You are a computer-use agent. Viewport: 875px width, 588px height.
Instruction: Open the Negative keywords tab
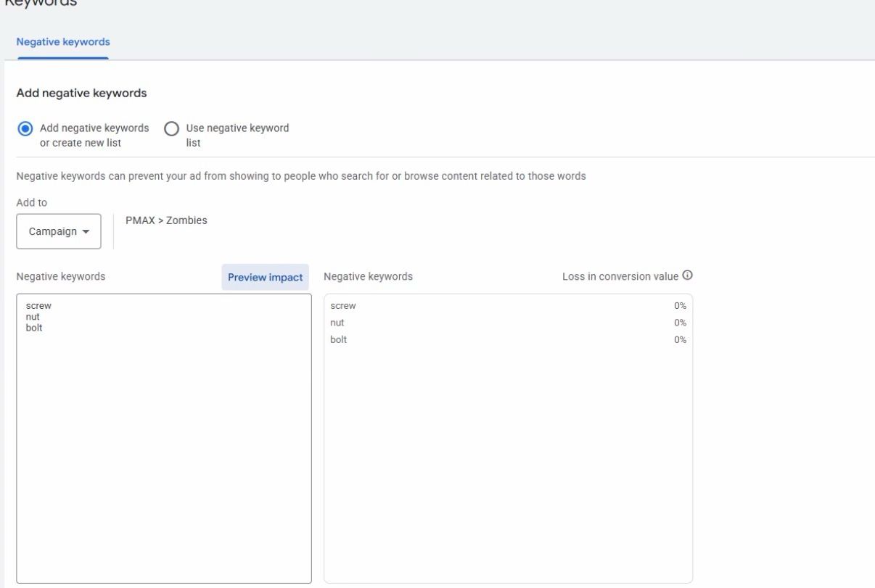point(63,42)
